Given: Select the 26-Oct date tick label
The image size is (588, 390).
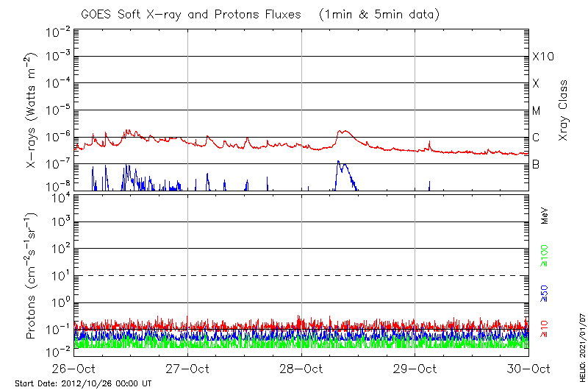Looking at the screenshot, I should click(x=74, y=369).
